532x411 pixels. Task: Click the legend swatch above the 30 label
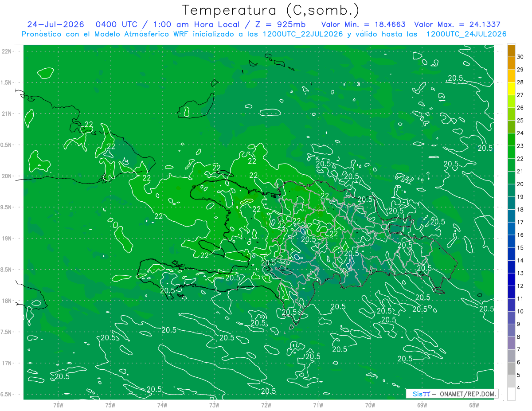[x=511, y=51]
